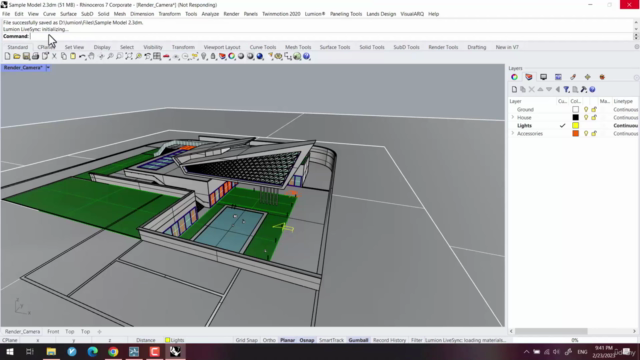The height and width of the screenshot is (360, 640).
Task: Click the Layers panel help icon
Action: 592,89
